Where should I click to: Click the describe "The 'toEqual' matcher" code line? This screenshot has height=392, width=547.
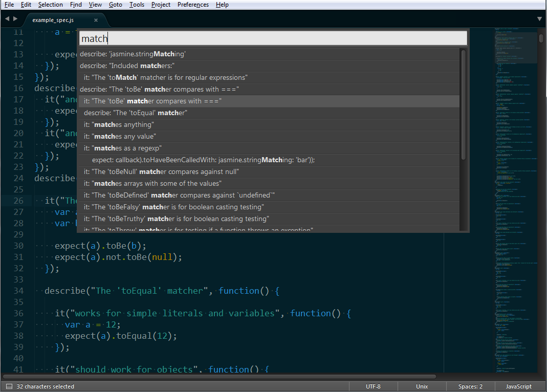pyautogui.click(x=162, y=291)
